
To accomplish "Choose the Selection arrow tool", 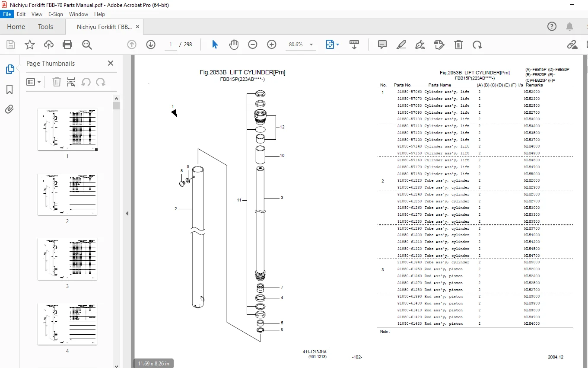I will tap(215, 45).
